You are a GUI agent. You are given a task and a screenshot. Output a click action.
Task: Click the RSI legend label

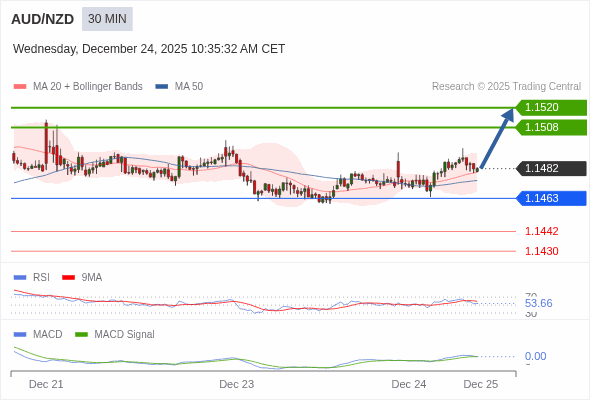(41, 278)
